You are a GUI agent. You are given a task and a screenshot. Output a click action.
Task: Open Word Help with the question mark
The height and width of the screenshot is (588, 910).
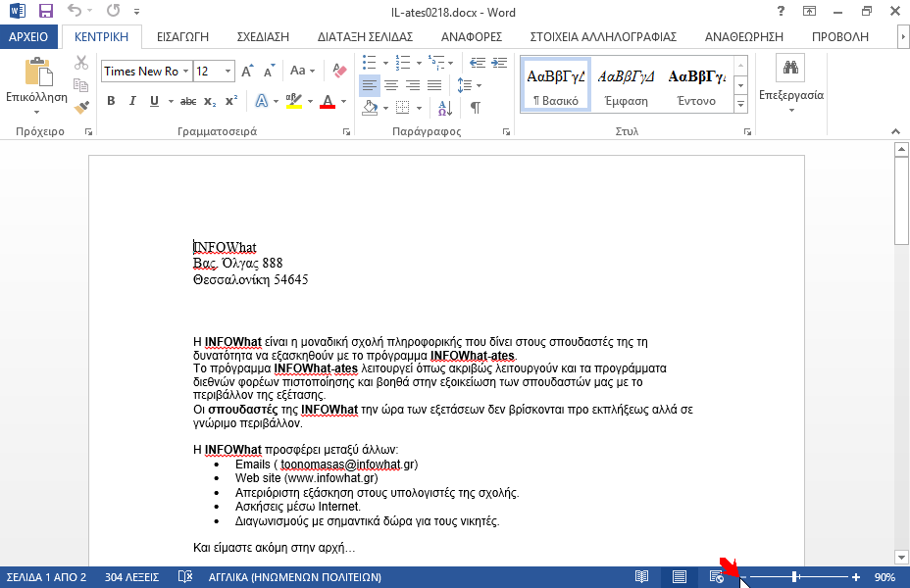781,11
